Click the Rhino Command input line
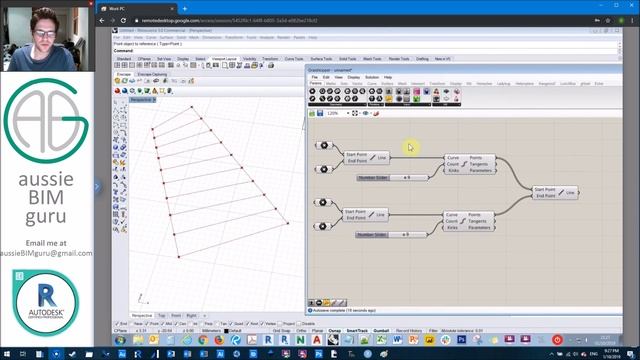This screenshot has height=360, width=640. [367, 51]
